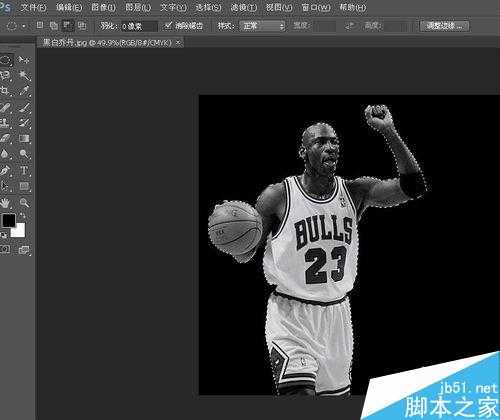Viewport: 500px width, 420px height.
Task: Click the swap width and height icon
Action: coord(350,26)
